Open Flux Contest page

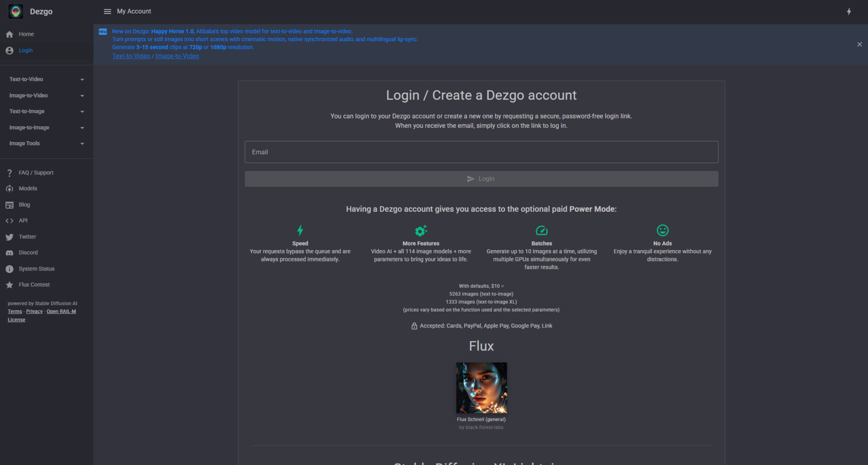47,285
